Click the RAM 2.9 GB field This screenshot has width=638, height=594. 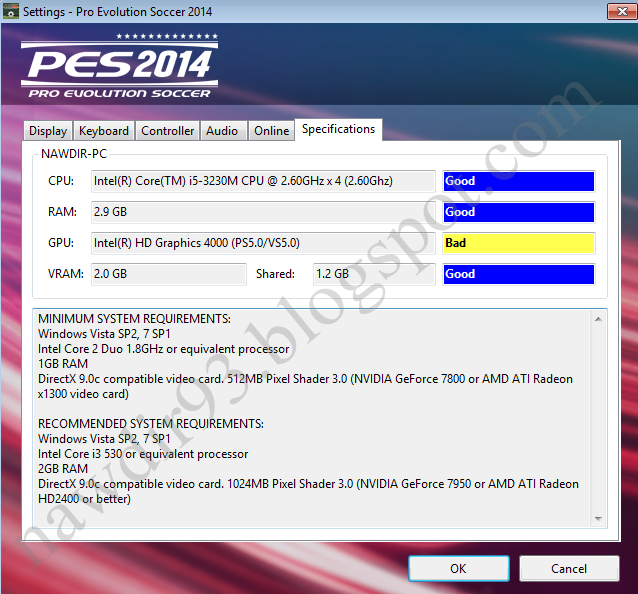263,212
